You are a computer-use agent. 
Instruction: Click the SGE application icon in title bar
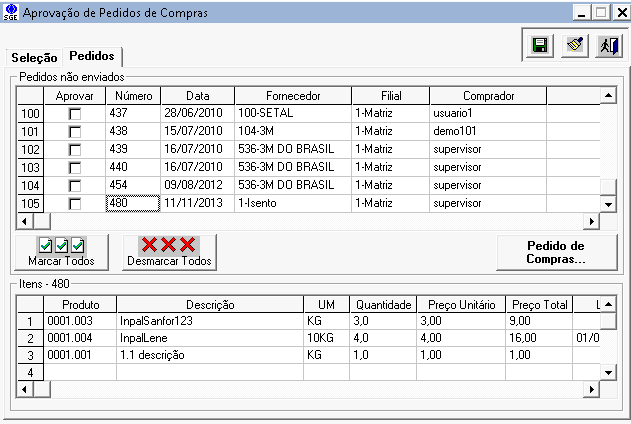(x=10, y=12)
